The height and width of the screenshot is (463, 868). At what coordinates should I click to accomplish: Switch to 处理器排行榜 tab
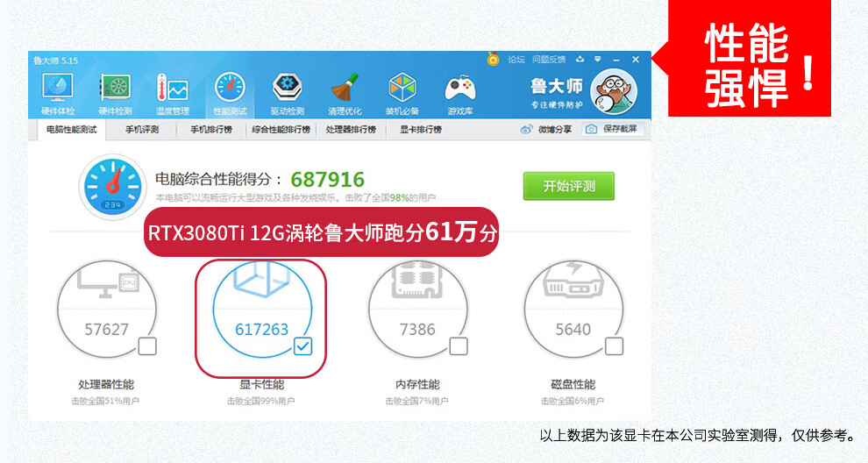(x=351, y=130)
